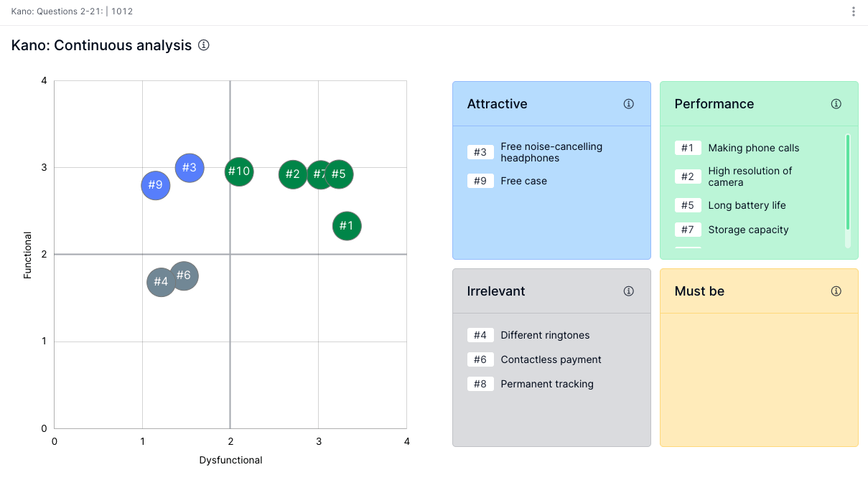
Task: Click bubble #9 in the chart
Action: pyautogui.click(x=156, y=185)
